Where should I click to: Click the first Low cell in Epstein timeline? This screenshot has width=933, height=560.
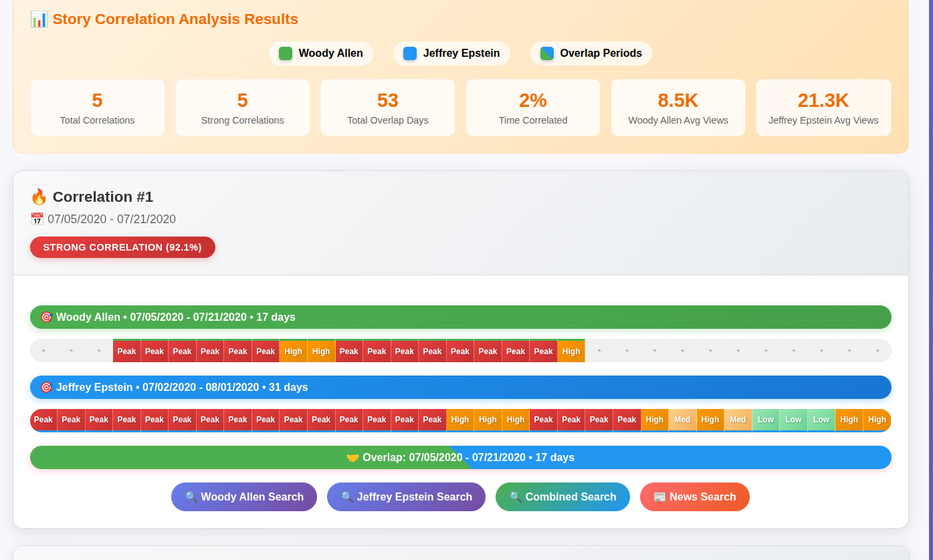[766, 420]
